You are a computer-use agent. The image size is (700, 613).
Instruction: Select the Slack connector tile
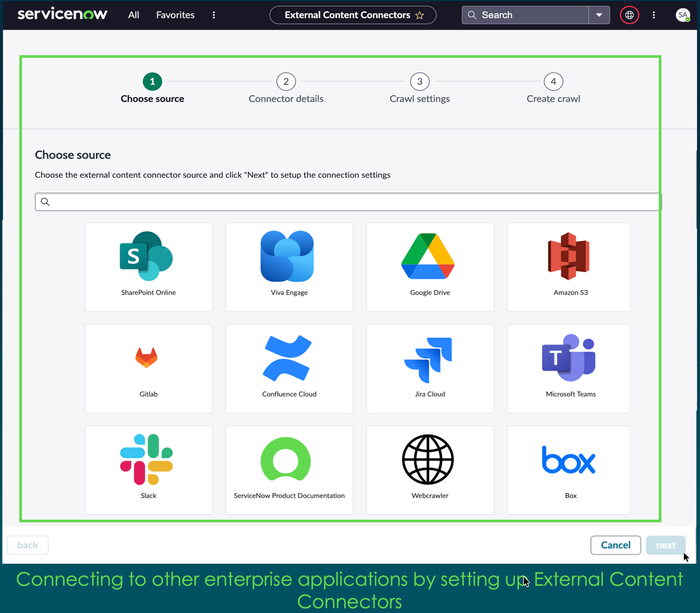click(148, 470)
